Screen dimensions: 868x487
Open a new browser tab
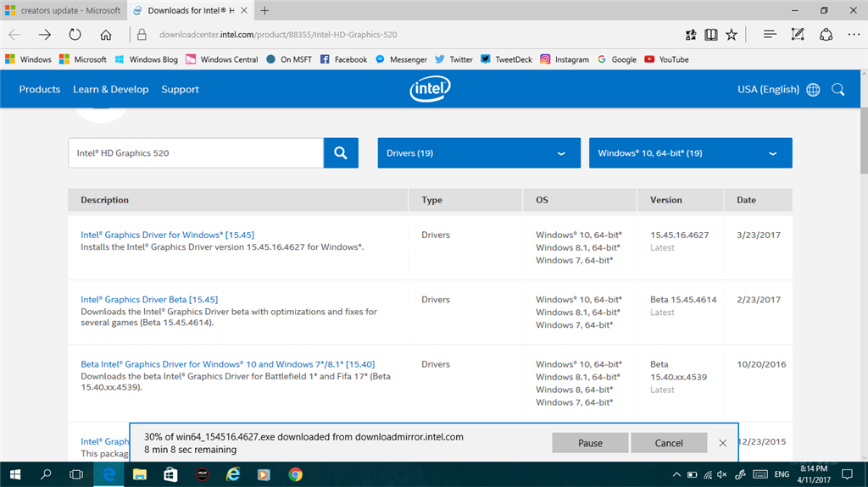tap(264, 10)
